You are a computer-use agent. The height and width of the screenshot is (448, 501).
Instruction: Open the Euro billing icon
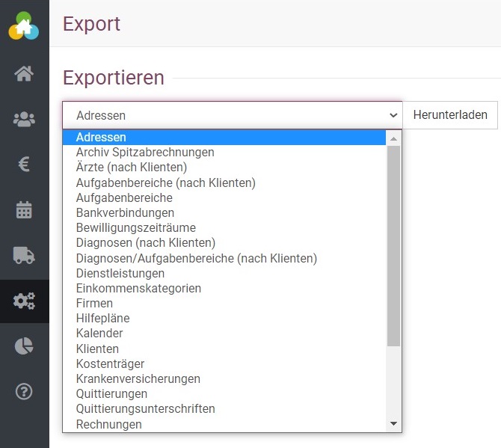coord(24,165)
